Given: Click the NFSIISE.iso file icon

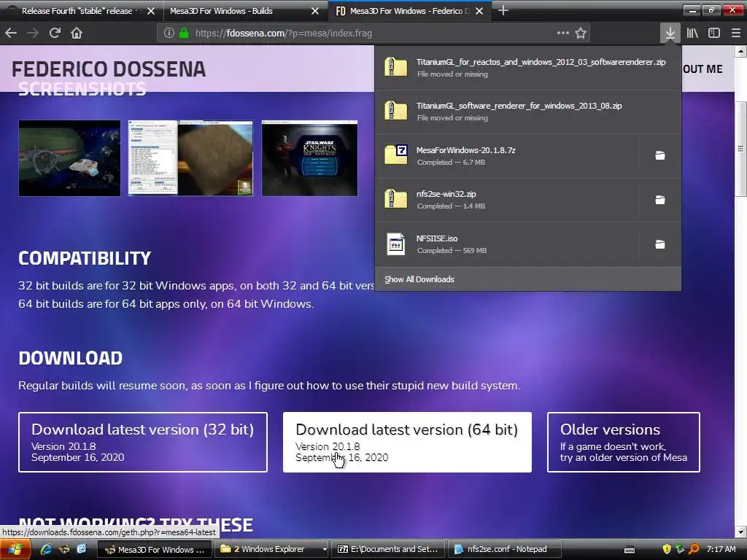Looking at the screenshot, I should pos(395,244).
